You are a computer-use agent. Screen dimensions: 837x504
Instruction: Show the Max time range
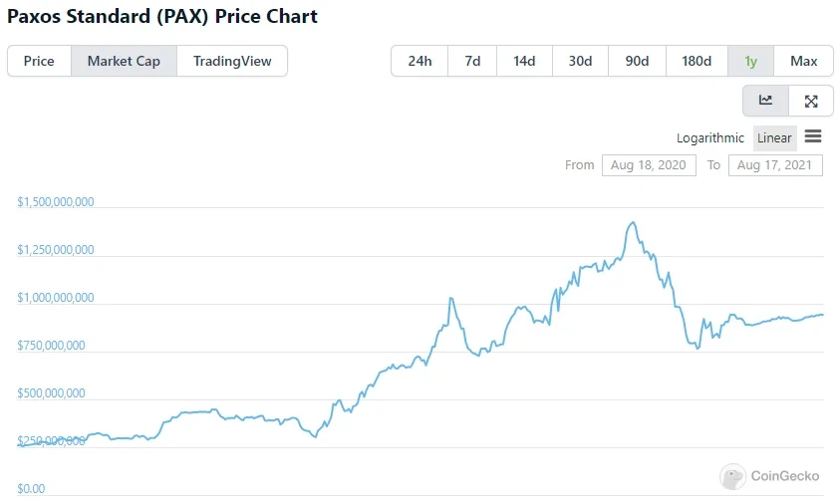pyautogui.click(x=803, y=61)
